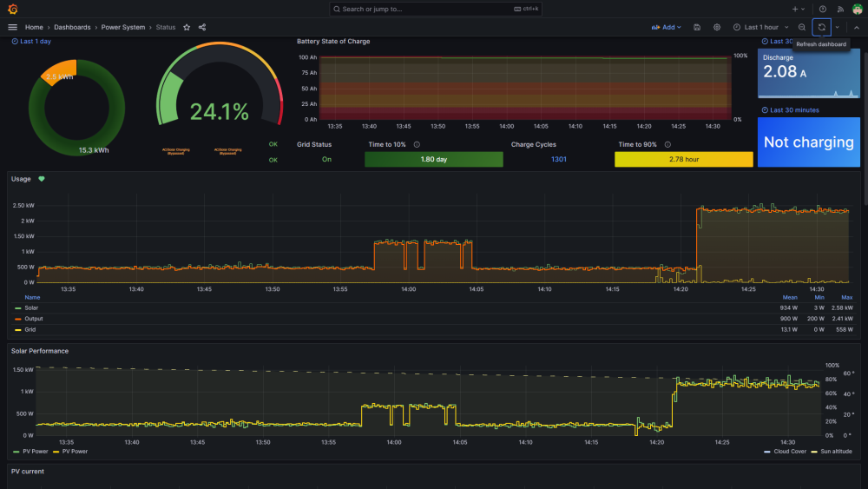Open the help icon in top bar

tap(823, 9)
